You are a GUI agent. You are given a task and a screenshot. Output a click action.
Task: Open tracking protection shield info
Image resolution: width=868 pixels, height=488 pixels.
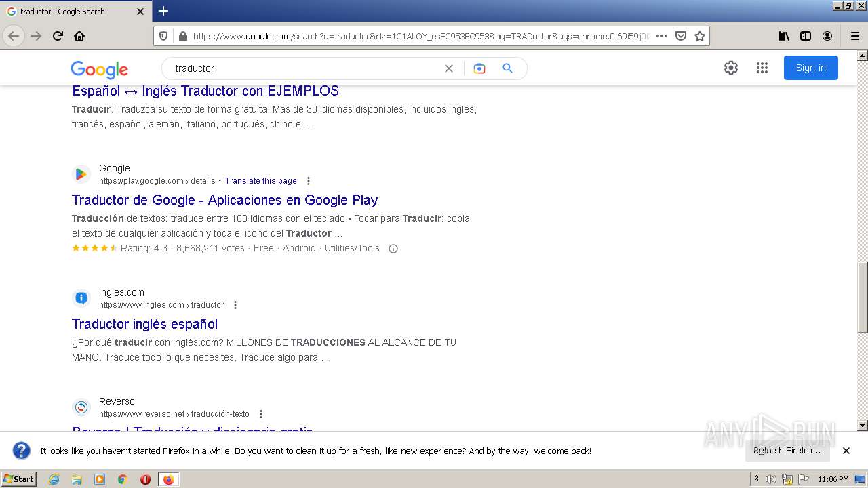click(x=163, y=36)
